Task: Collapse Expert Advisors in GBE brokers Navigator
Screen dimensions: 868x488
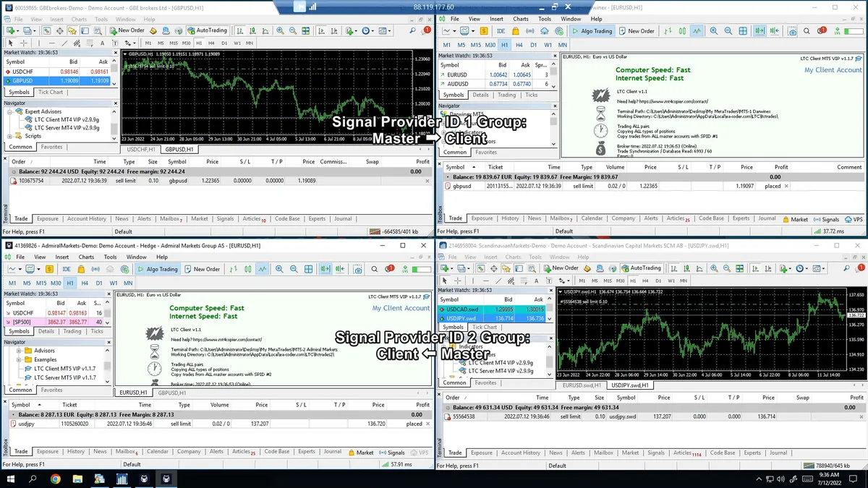Action: tap(9, 111)
